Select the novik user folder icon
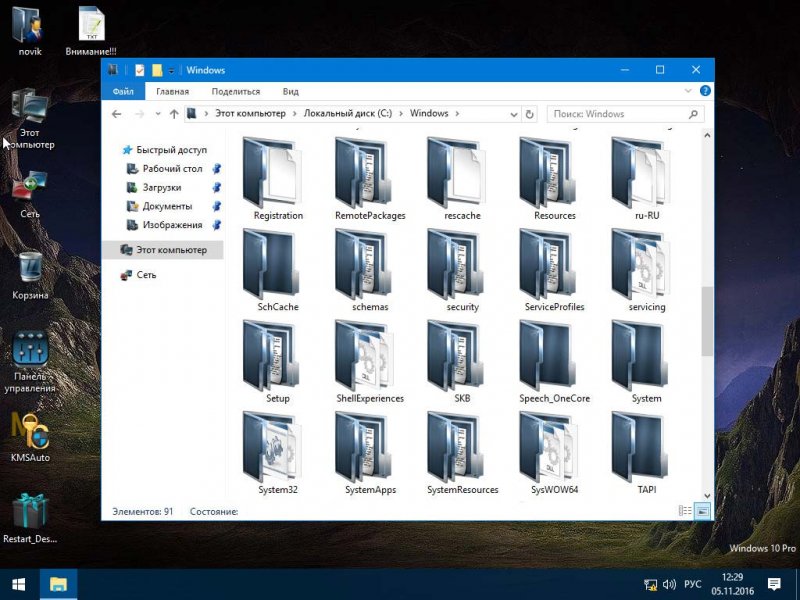The image size is (800, 600). tap(30, 31)
